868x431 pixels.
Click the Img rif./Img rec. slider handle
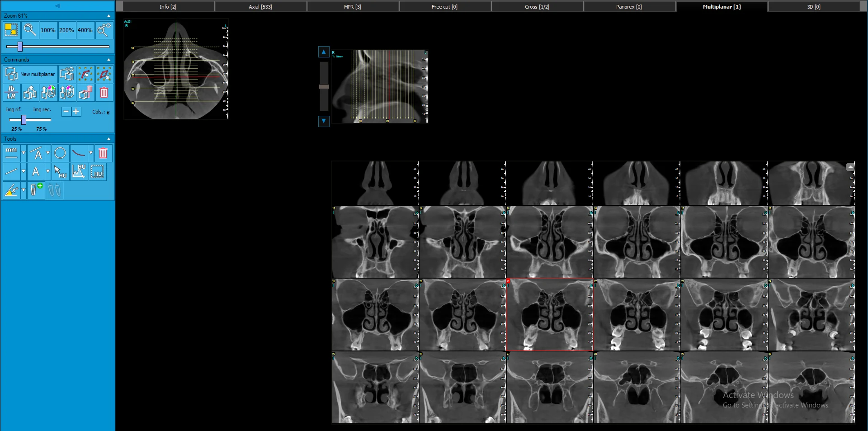click(x=24, y=120)
